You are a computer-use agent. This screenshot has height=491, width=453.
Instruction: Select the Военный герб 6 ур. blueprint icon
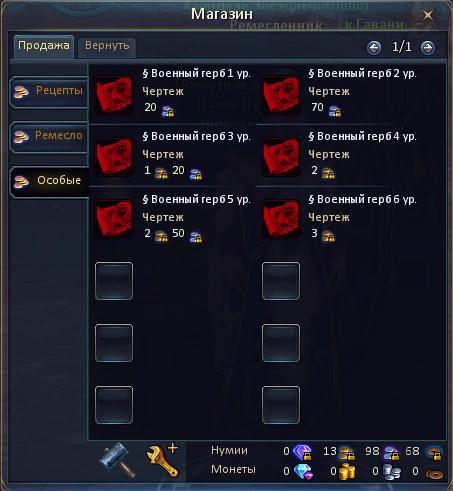pos(281,219)
